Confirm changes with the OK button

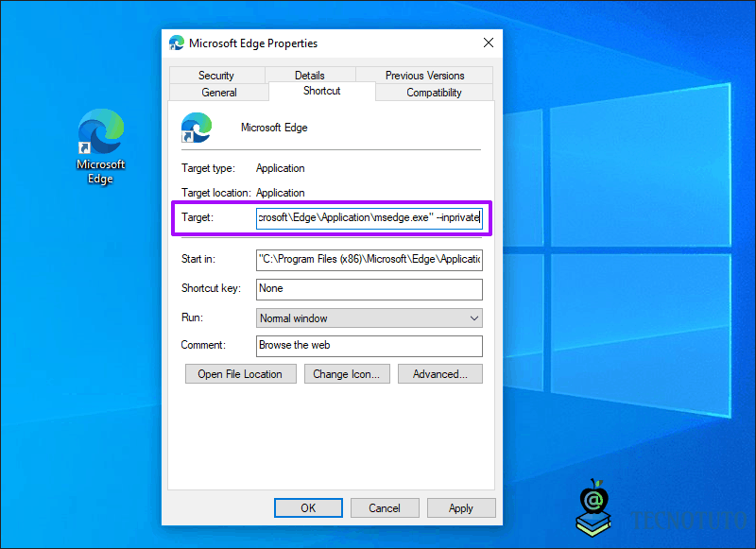309,508
